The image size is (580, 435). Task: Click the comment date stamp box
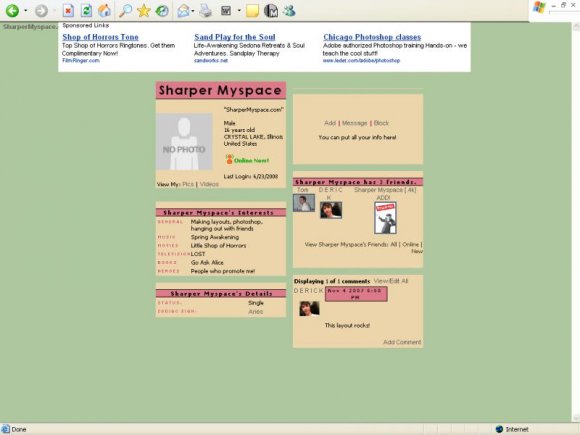coord(356,294)
